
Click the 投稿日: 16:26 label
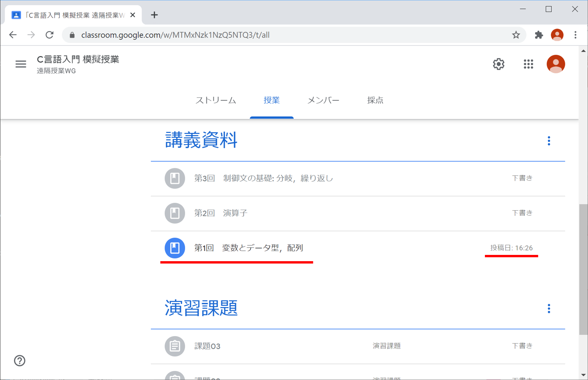point(512,248)
